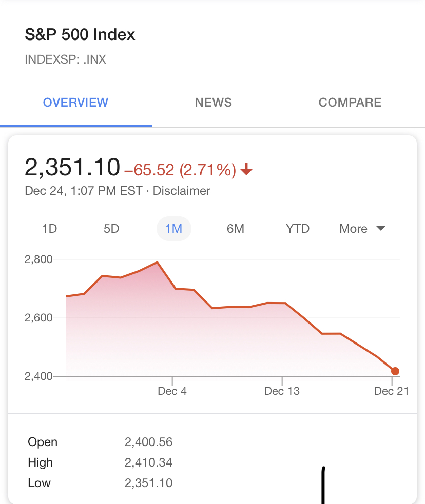Click the More dropdown arrow icon

pyautogui.click(x=381, y=228)
